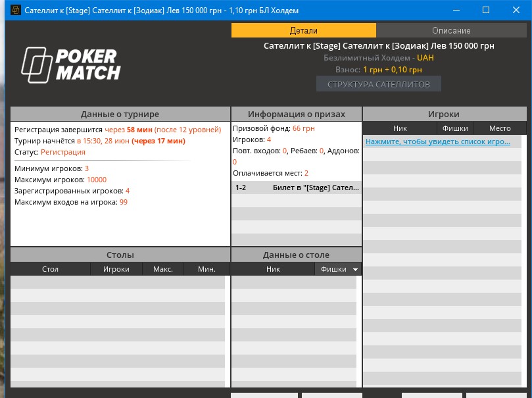Image resolution: width=532 pixels, height=398 pixels.
Task: Sort players by Фишки column in Игроки panel
Action: [455, 128]
